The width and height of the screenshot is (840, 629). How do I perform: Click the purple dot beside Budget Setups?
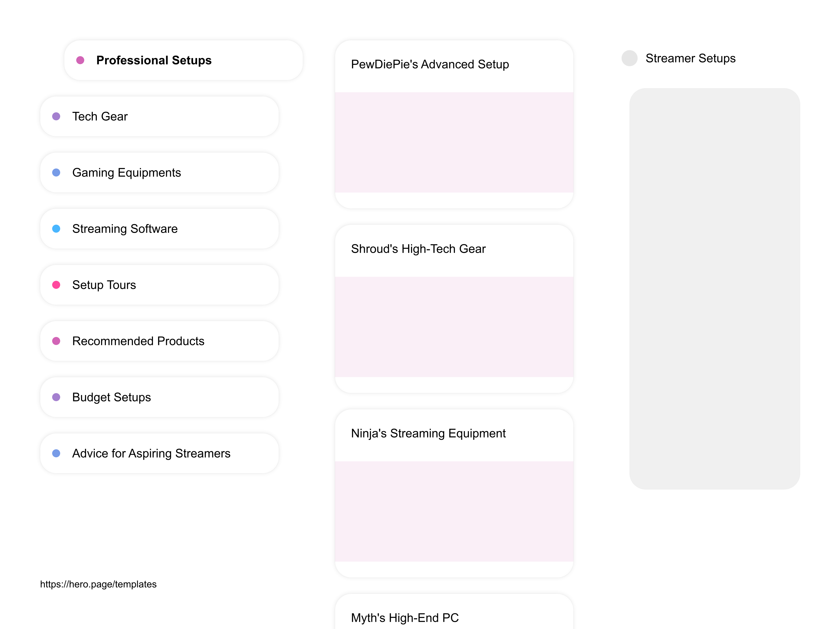[57, 397]
